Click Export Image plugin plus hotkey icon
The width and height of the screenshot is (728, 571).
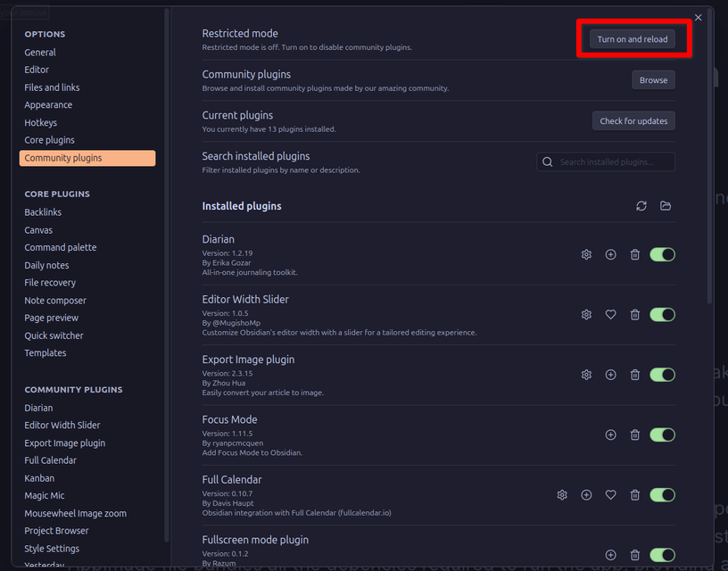[x=610, y=375]
